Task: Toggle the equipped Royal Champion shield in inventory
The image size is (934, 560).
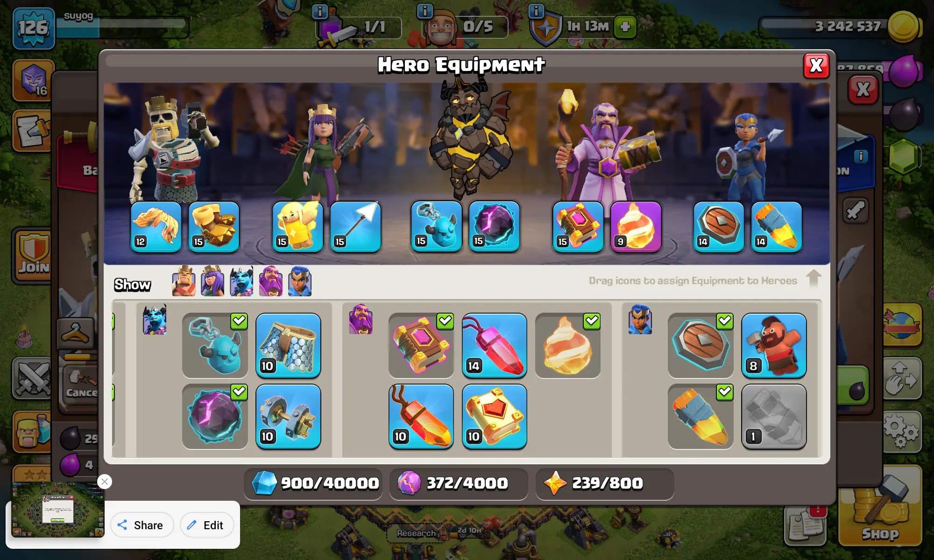Action: pyautogui.click(x=700, y=345)
